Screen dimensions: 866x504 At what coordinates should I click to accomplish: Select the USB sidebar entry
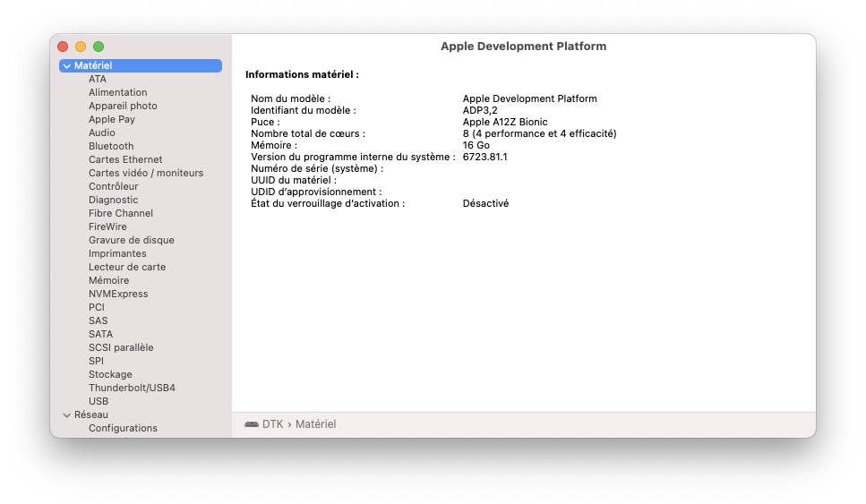tap(99, 401)
